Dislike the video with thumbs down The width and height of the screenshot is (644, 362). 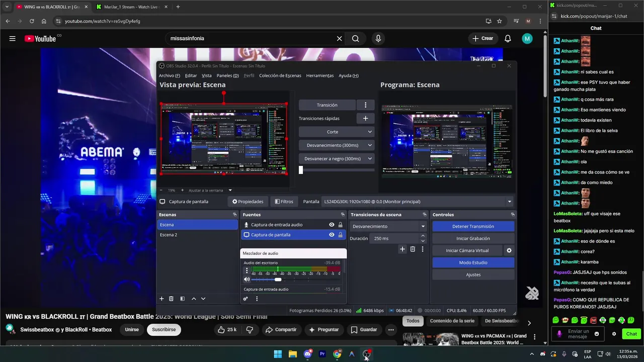click(x=250, y=330)
